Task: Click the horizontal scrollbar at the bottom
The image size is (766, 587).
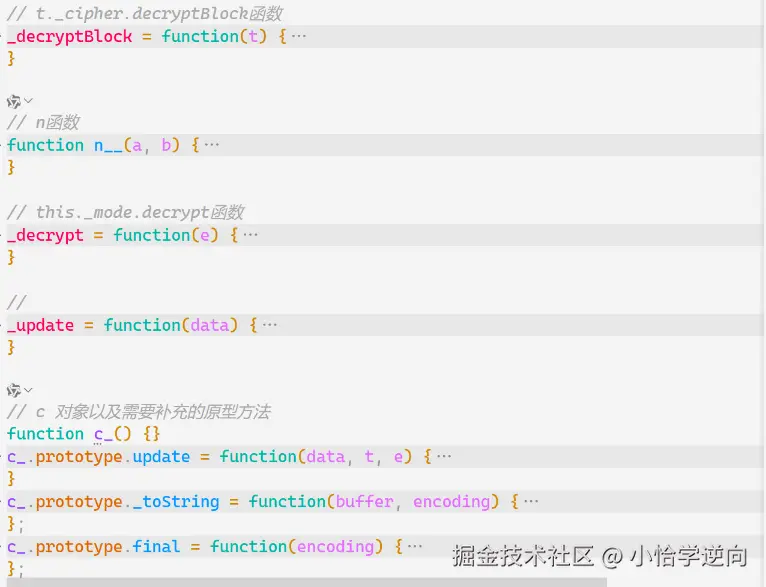Action: 307,583
